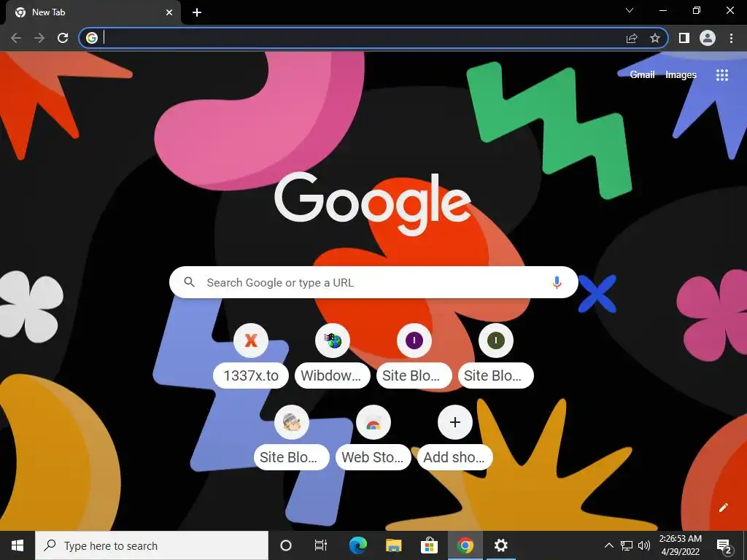
Task: Click the Google icon in address bar
Action: coord(92,38)
